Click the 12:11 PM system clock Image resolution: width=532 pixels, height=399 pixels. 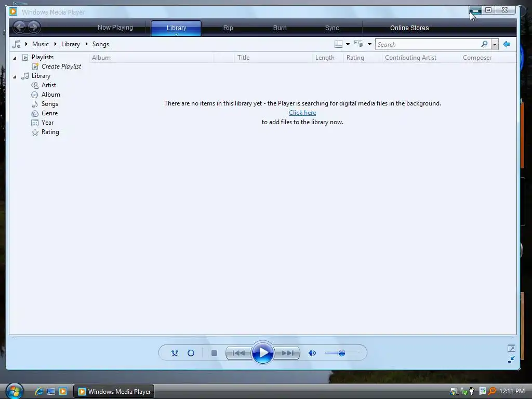(x=512, y=391)
